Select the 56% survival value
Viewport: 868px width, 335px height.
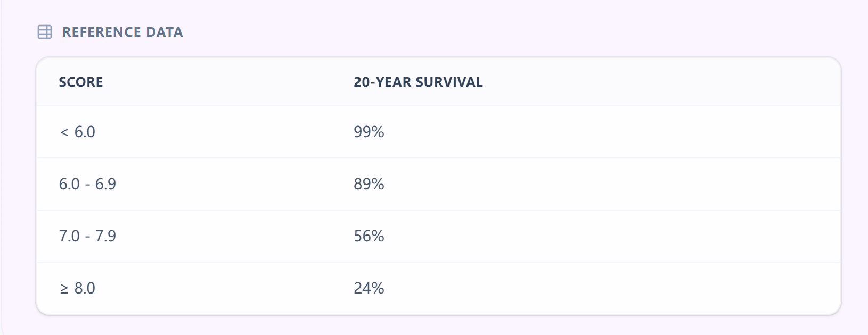tap(369, 236)
